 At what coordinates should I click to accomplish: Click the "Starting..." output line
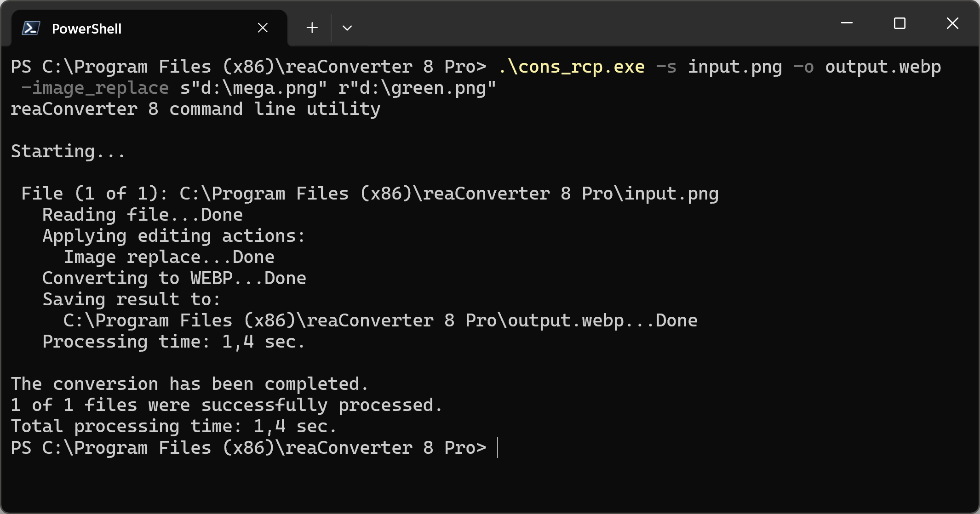tap(68, 152)
